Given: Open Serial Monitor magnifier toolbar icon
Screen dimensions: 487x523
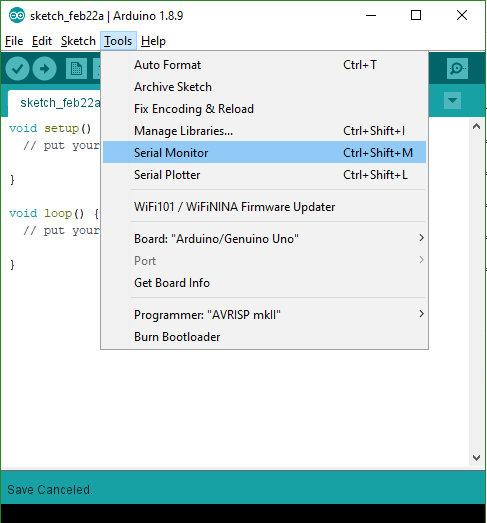Looking at the screenshot, I should [x=457, y=69].
